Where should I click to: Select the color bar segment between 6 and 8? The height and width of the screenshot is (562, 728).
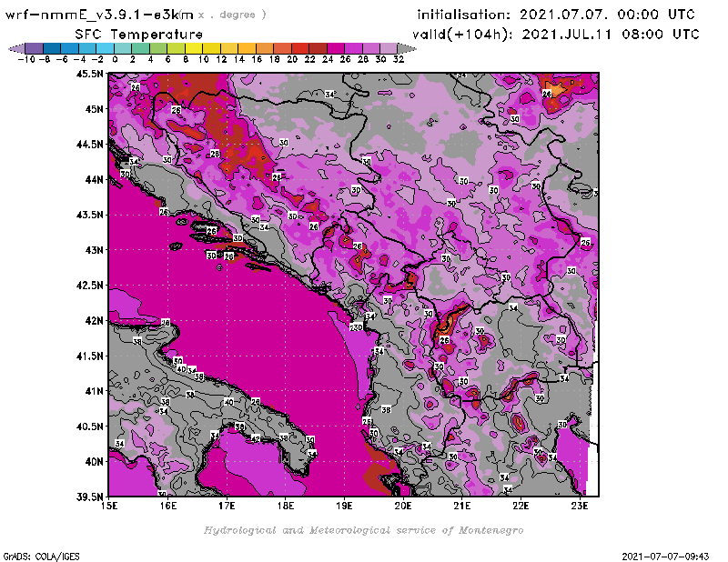[176, 48]
